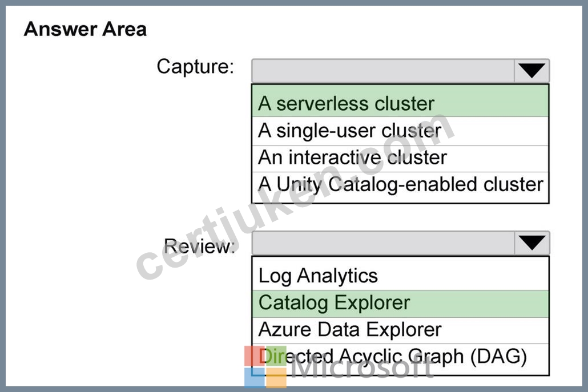Image resolution: width=588 pixels, height=392 pixels.
Task: Click the black triangle beside Capture
Action: point(531,70)
